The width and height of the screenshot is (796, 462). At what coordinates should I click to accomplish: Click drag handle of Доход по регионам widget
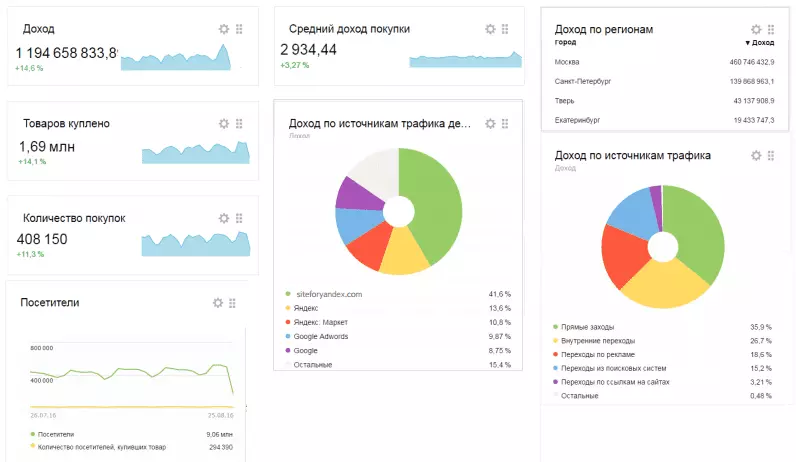pos(771,30)
